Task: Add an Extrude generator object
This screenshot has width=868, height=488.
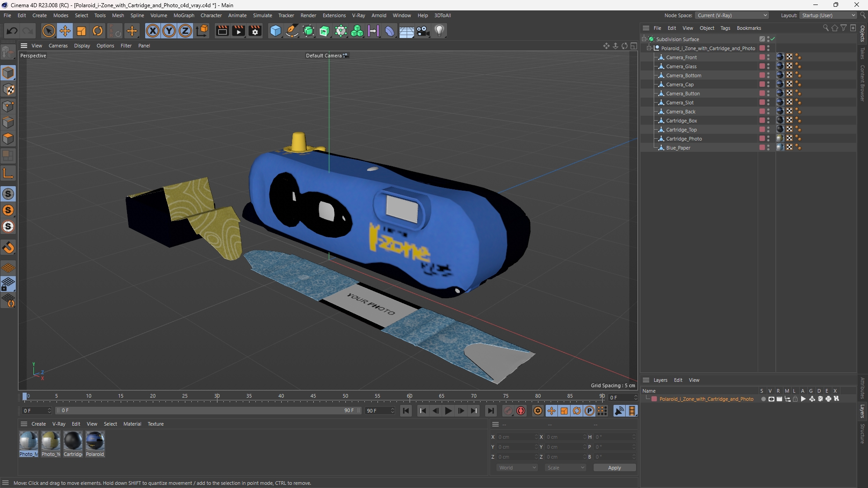Action: [x=325, y=31]
